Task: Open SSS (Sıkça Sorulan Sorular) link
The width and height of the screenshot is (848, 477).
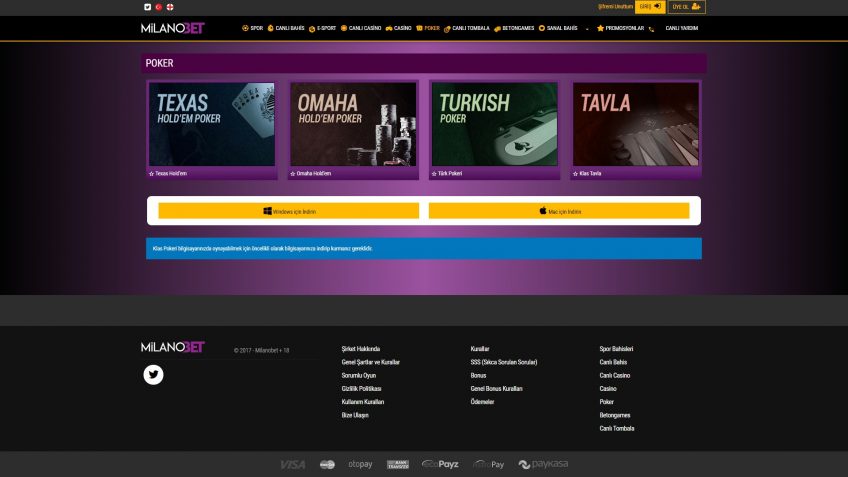Action: [504, 362]
